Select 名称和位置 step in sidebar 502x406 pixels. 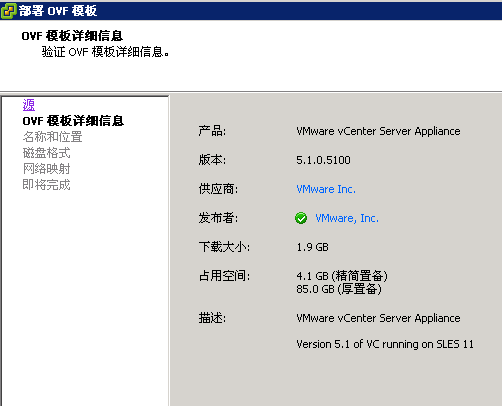click(52, 137)
